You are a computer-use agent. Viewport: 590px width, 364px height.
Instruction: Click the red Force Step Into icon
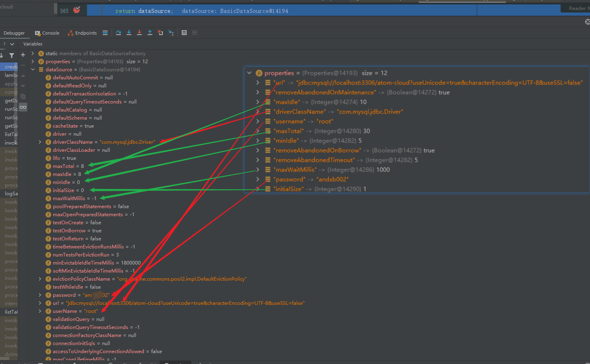pos(139,33)
